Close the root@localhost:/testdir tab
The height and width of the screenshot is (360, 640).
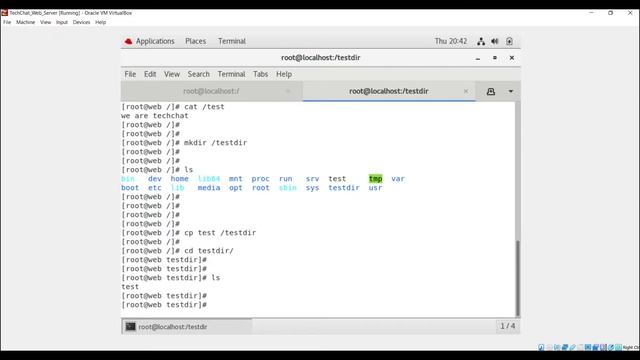coord(466,91)
